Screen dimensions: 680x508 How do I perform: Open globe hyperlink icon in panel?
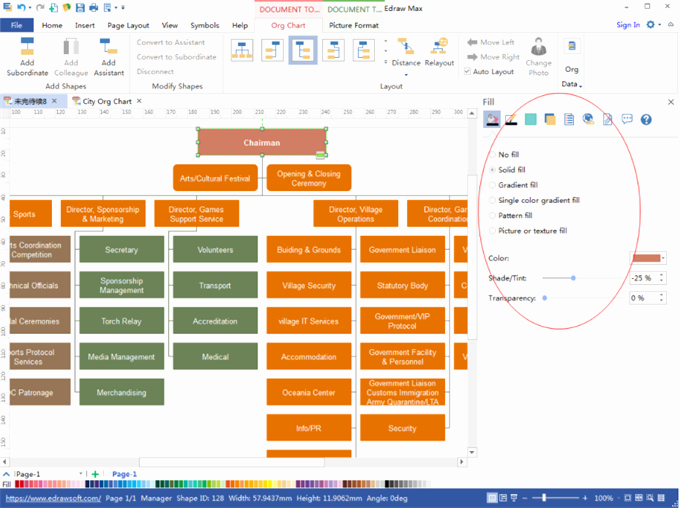pos(588,119)
